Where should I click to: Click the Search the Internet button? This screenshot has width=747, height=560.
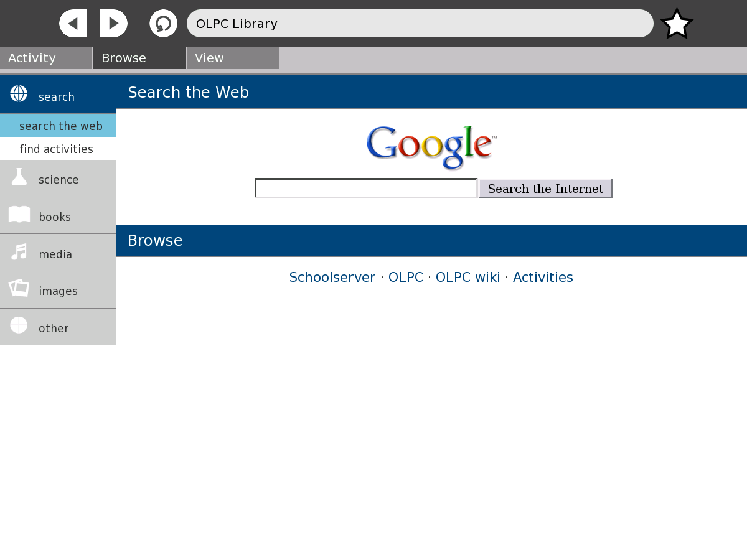point(545,189)
